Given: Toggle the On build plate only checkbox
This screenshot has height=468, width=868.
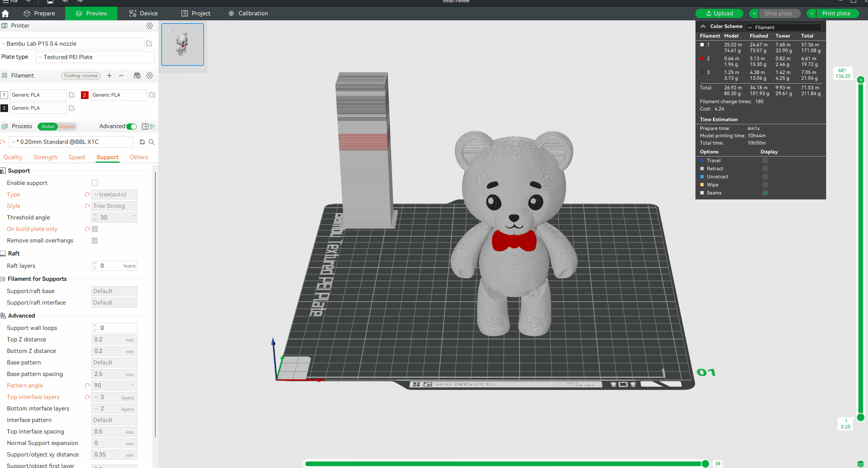Looking at the screenshot, I should click(x=95, y=229).
